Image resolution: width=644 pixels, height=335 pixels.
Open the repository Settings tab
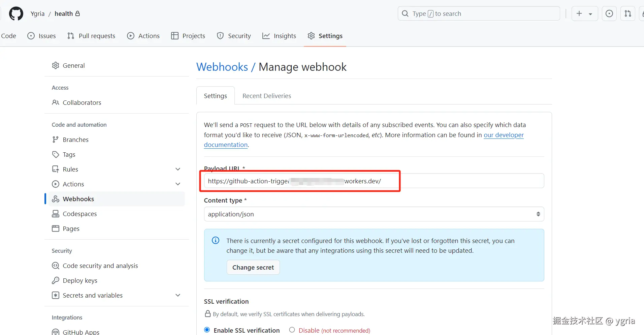tap(325, 36)
